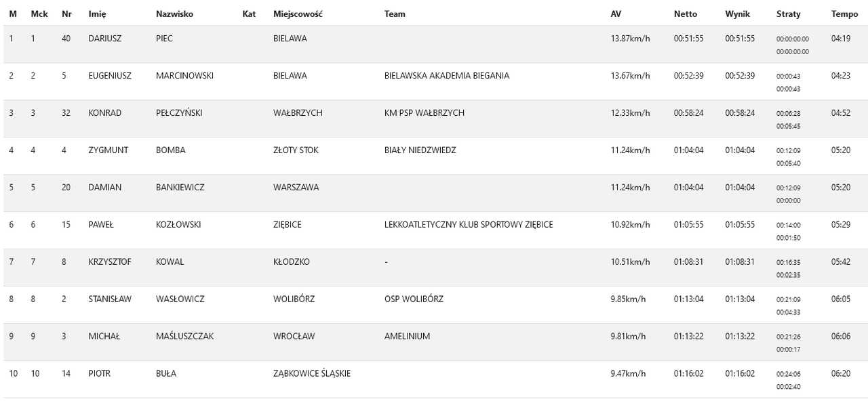The width and height of the screenshot is (868, 401).
Task: Select the row for Dariusz Piec
Action: [434, 45]
